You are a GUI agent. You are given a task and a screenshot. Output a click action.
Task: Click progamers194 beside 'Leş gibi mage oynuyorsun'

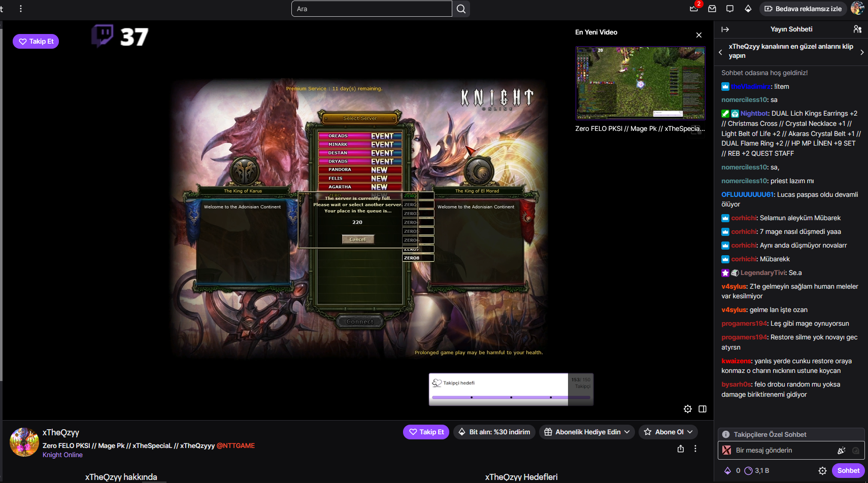tap(744, 324)
